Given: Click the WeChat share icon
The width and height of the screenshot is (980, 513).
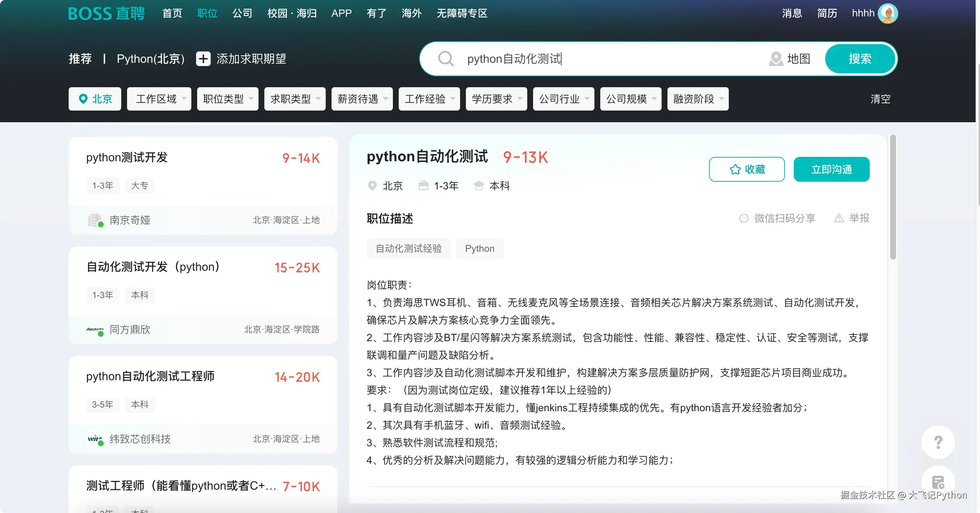Looking at the screenshot, I should [744, 218].
